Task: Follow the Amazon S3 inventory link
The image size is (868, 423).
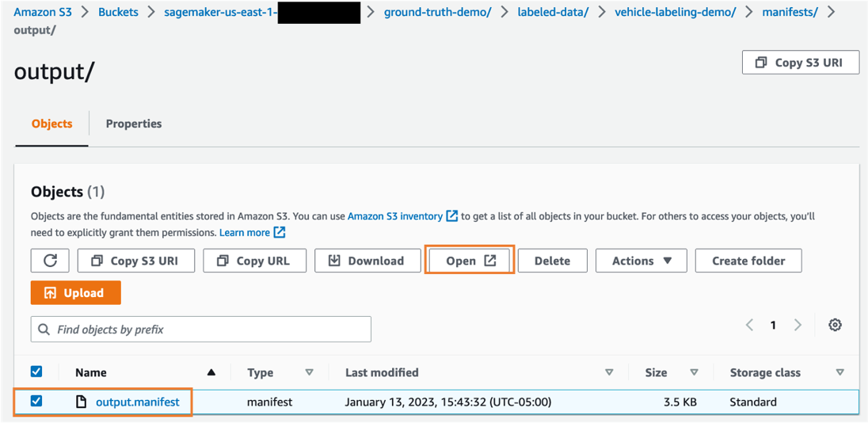Action: tap(394, 216)
